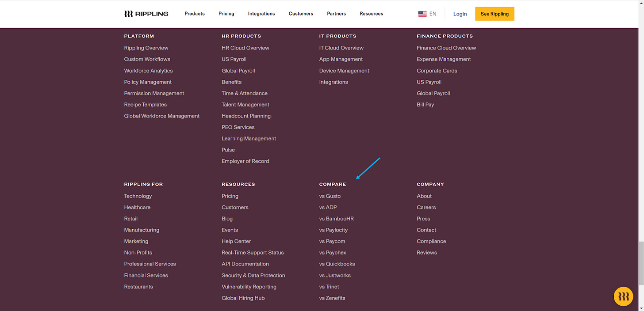The height and width of the screenshot is (311, 644).
Task: Open Time & Attendance link
Action: pyautogui.click(x=245, y=93)
